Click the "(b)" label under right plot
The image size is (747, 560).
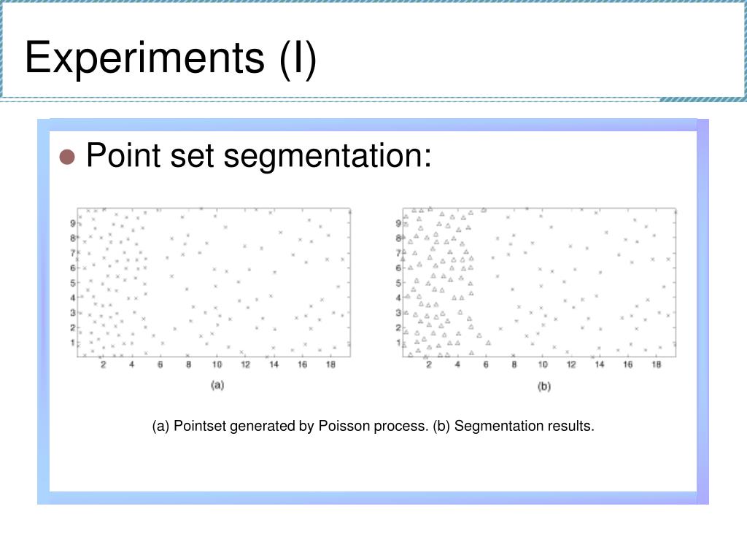[x=544, y=386]
